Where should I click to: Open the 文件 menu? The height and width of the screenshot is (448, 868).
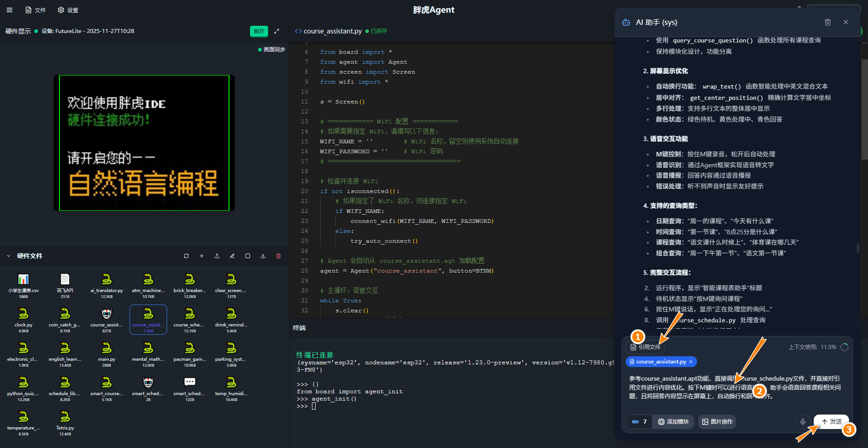click(x=36, y=10)
